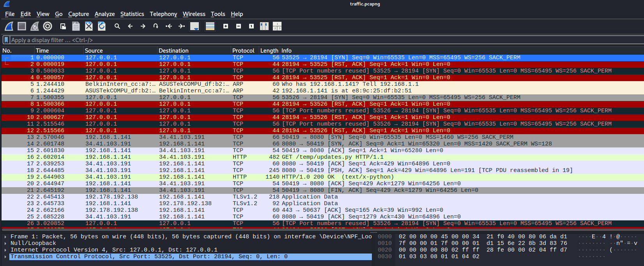Screen dimensions: 644x266
Task: Open the Statistics menu
Action: click(132, 14)
